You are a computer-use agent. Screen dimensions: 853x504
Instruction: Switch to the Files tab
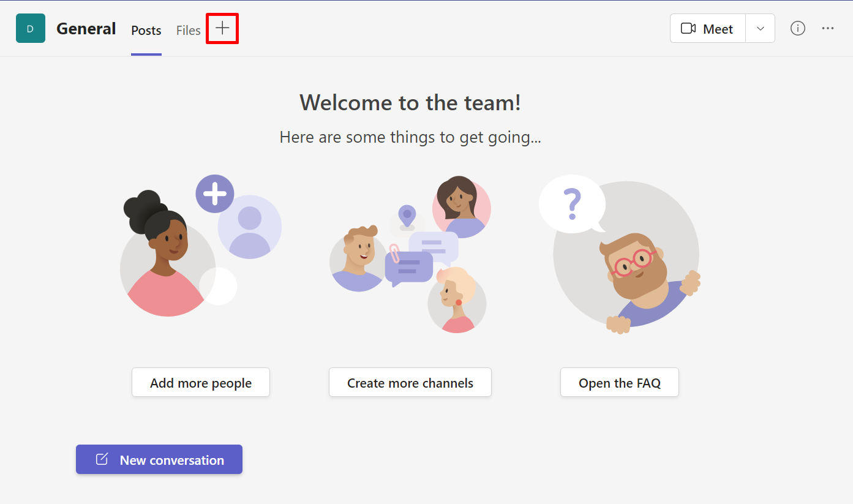coord(188,31)
